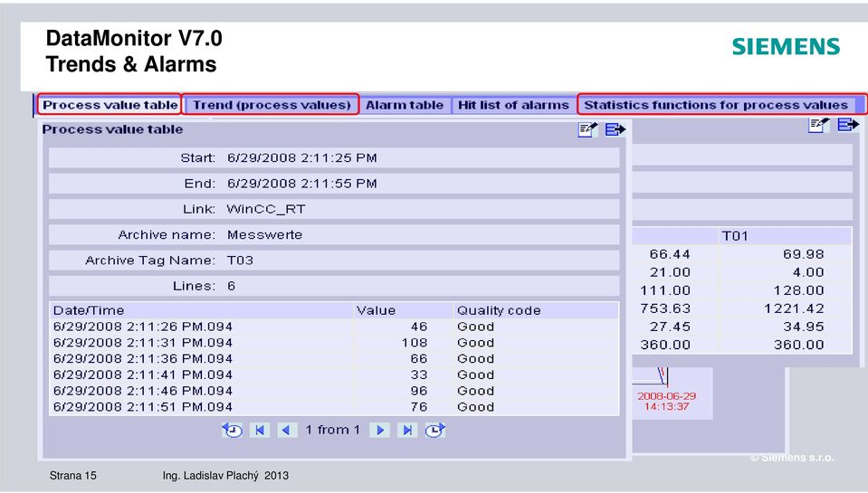Viewport: 868px width, 493px height.
Task: Click statistics cell 1221.42 under T01
Action: click(x=794, y=308)
